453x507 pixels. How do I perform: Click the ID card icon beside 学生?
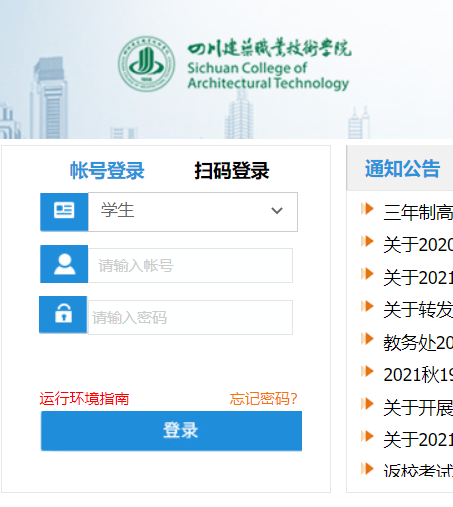tap(64, 211)
